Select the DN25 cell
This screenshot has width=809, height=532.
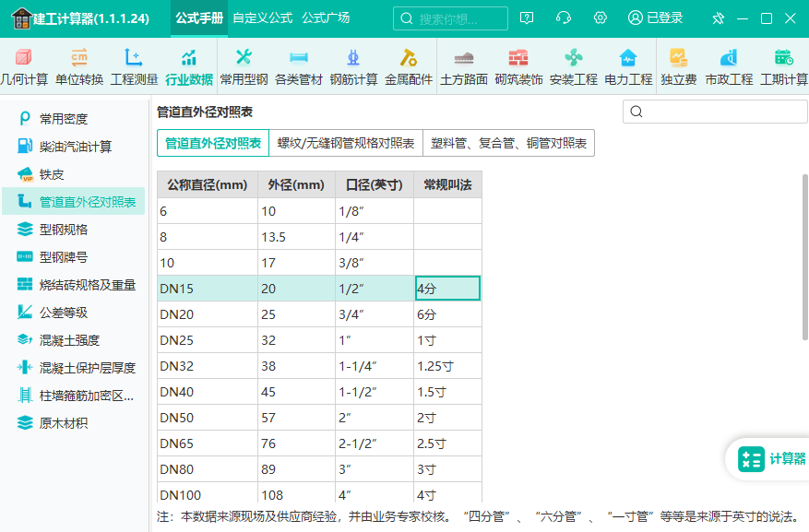(x=208, y=339)
